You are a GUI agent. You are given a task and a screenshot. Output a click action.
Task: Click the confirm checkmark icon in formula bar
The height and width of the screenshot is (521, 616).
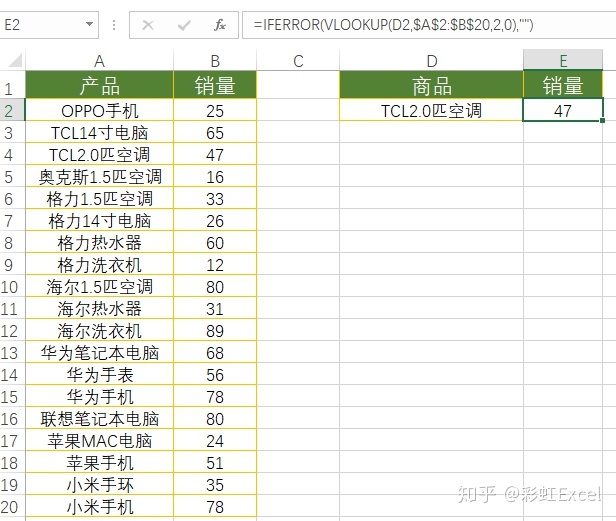183,25
